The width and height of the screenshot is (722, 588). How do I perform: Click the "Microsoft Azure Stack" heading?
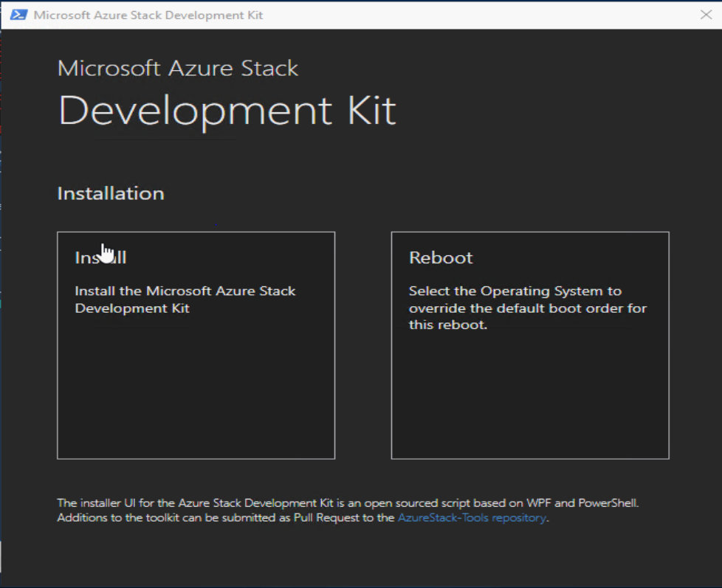178,69
